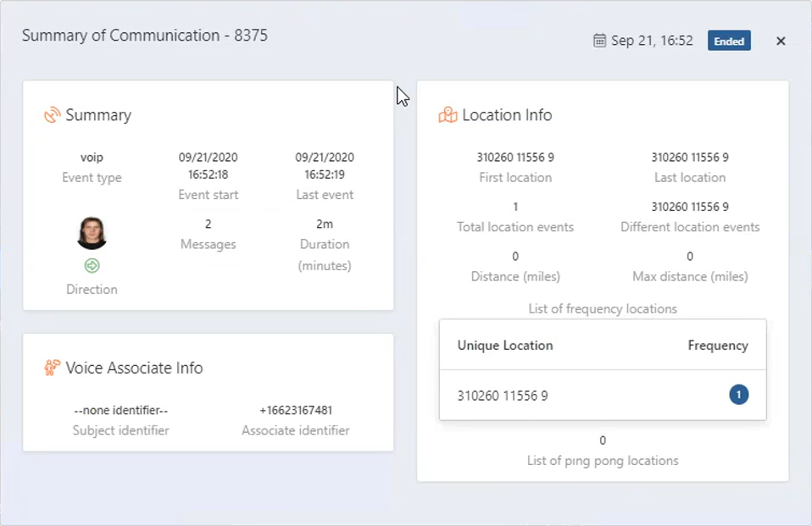Click the Frequency column header
The height and width of the screenshot is (526, 812).
pyautogui.click(x=717, y=346)
